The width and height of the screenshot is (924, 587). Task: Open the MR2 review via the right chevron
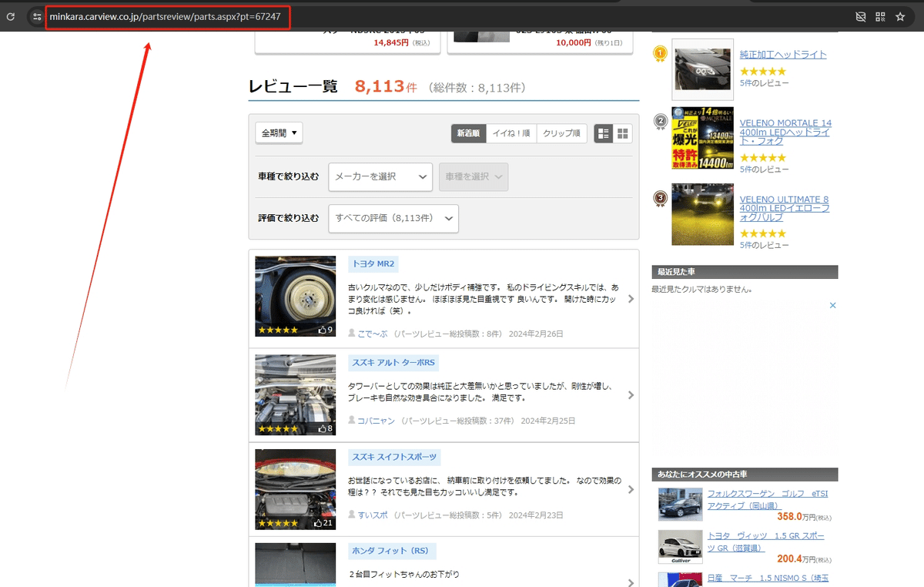pos(631,299)
